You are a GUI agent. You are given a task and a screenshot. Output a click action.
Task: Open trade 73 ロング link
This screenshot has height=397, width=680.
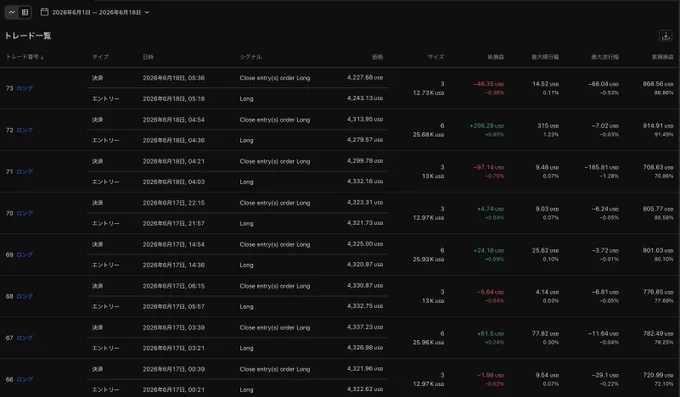tap(25, 88)
